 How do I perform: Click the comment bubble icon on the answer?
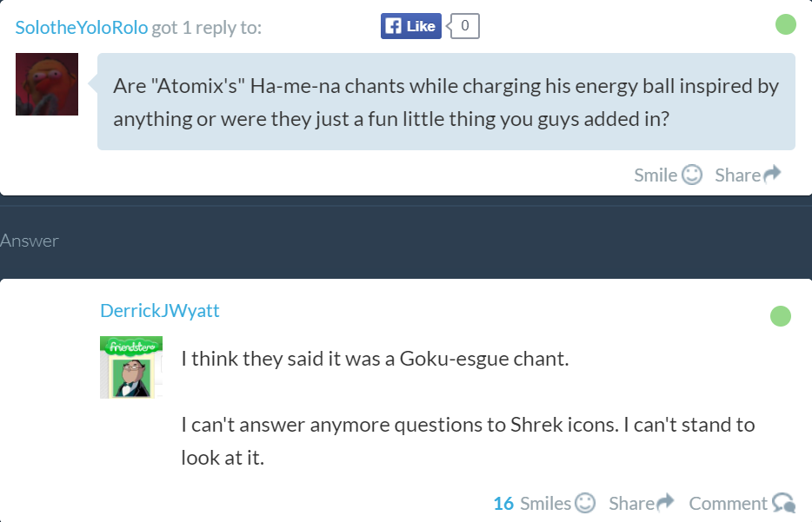[782, 504]
